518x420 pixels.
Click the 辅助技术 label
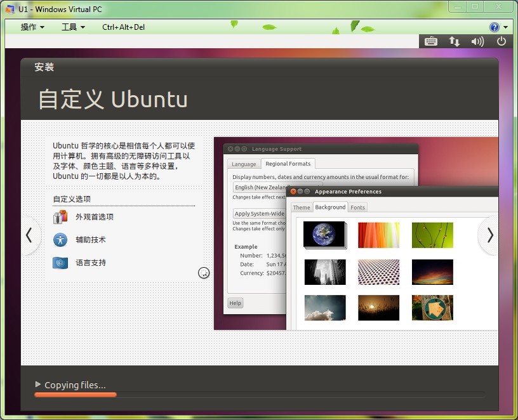point(91,240)
